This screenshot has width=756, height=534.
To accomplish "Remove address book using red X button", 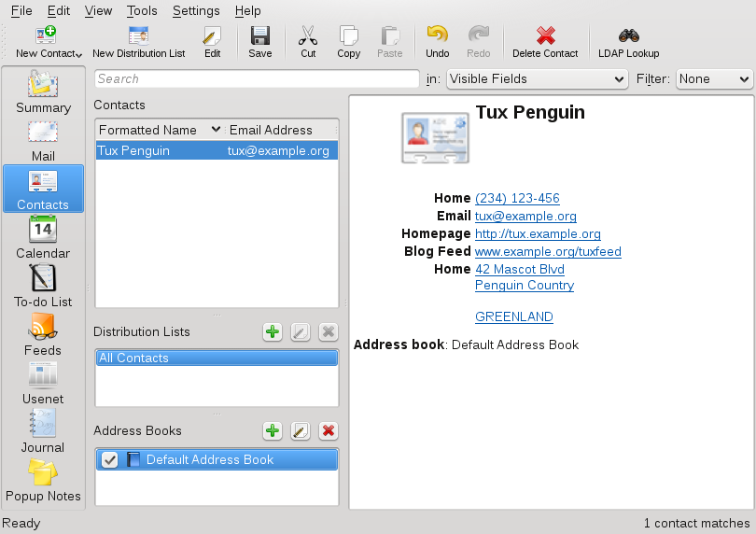I will [328, 430].
